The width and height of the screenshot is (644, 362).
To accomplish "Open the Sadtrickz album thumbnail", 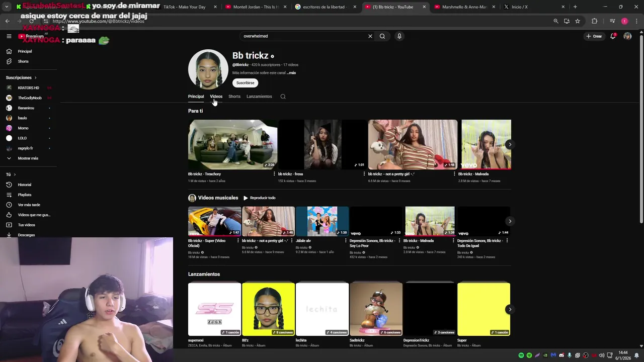I will point(376,309).
